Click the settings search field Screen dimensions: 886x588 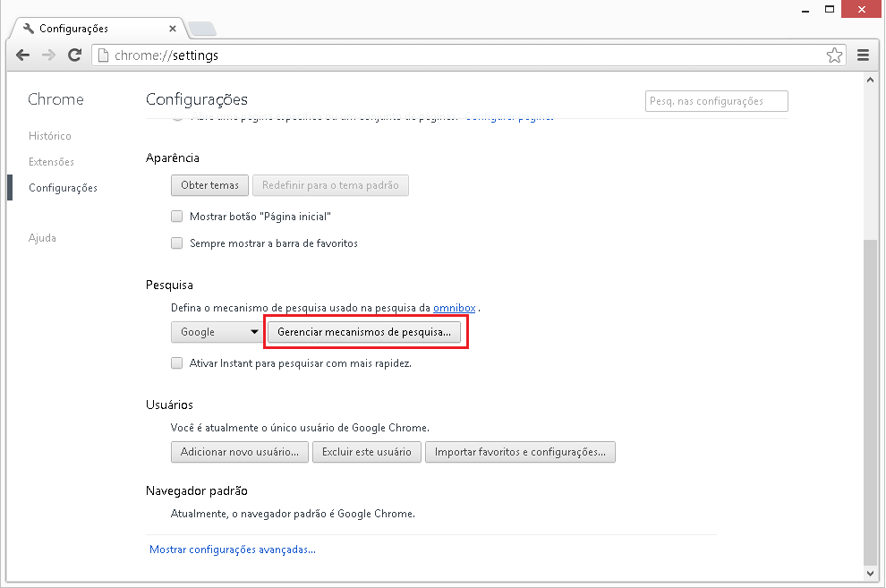point(717,101)
